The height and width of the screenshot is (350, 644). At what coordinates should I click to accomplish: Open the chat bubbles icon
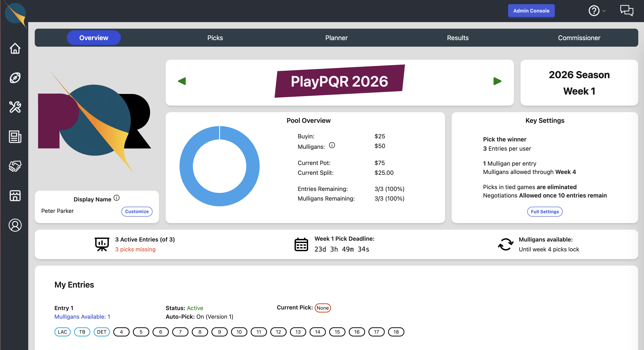click(626, 10)
